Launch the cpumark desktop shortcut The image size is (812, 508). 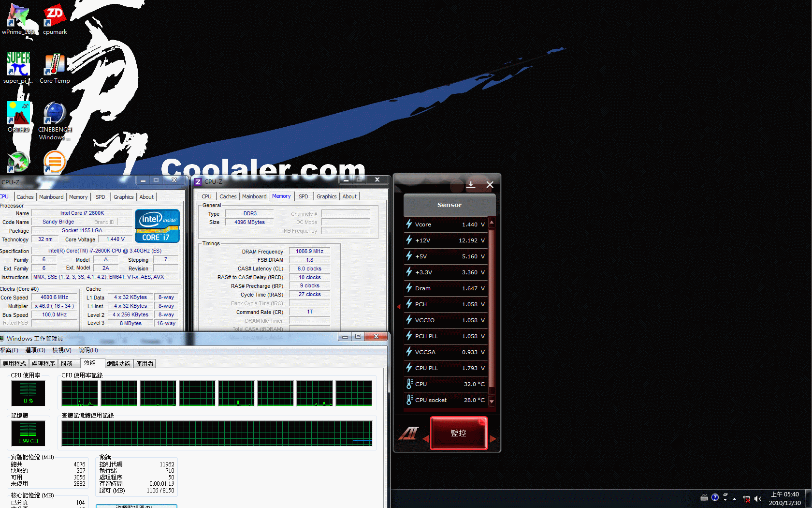tap(55, 19)
